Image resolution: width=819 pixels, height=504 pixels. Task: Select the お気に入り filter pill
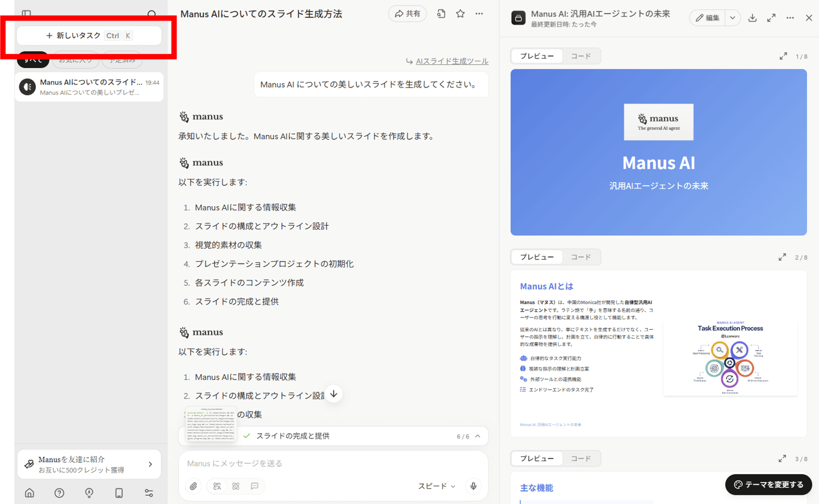tap(76, 60)
